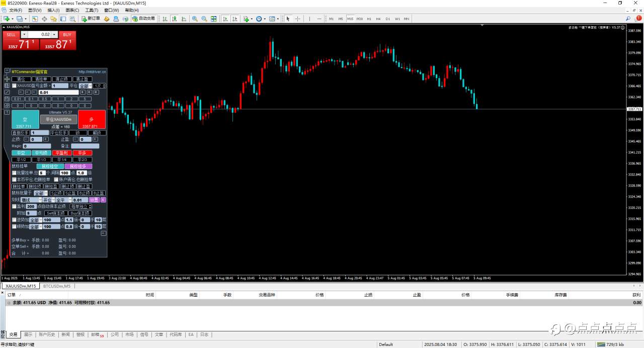Open the 开仓 action dropdown
The image size is (644, 348).
point(48,200)
